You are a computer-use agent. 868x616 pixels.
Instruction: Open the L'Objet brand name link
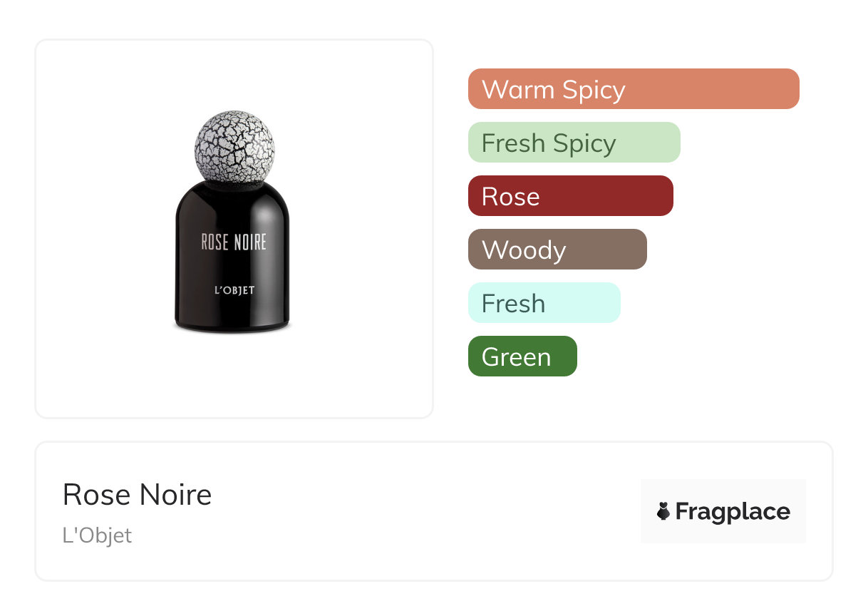tap(97, 535)
